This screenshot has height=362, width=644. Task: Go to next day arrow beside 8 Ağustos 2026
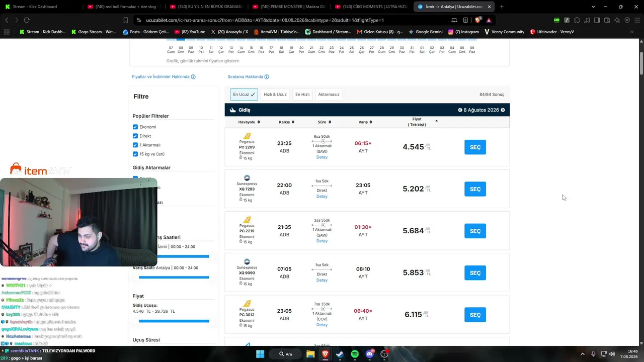pyautogui.click(x=503, y=110)
